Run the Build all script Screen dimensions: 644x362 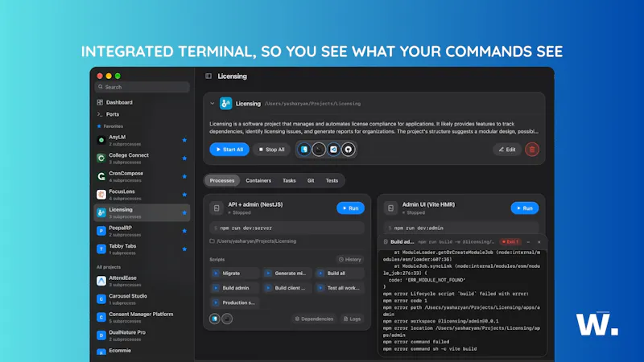coord(339,273)
